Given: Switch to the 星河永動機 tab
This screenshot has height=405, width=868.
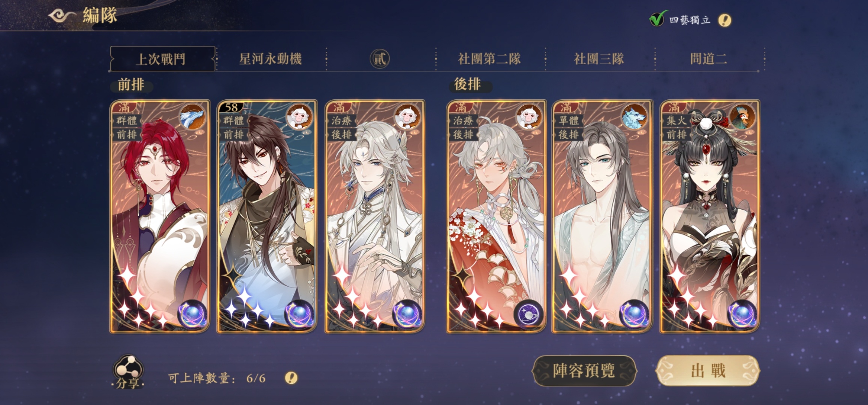Looking at the screenshot, I should tap(271, 59).
